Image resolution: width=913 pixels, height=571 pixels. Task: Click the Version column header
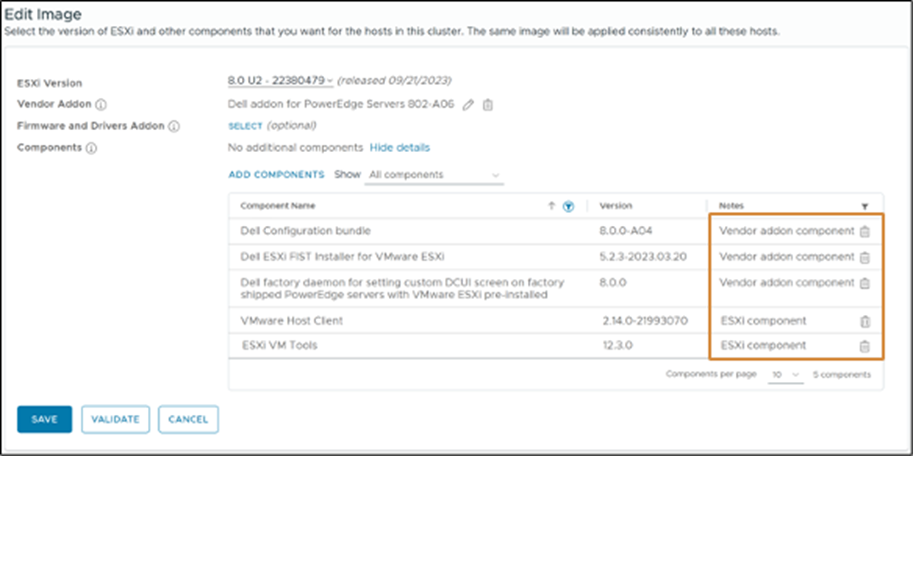point(615,206)
